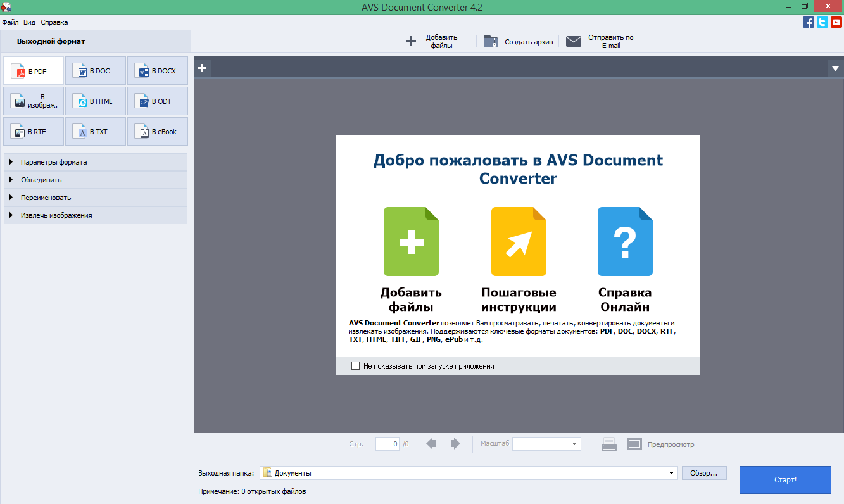844x504 pixels.
Task: Click Отправить по E-mail in toolbar
Action: tap(600, 42)
